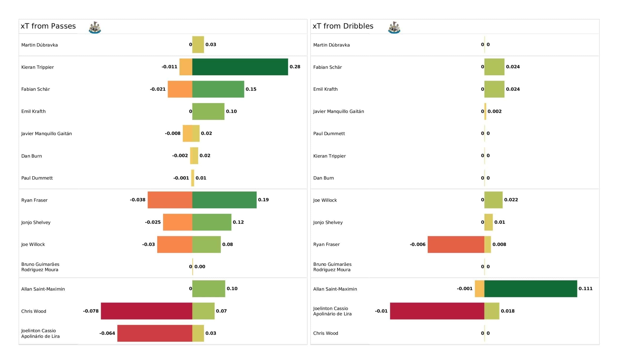Click Ryan Fraser's orange -0.038 passes bar
The image size is (620, 364).
pos(170,200)
